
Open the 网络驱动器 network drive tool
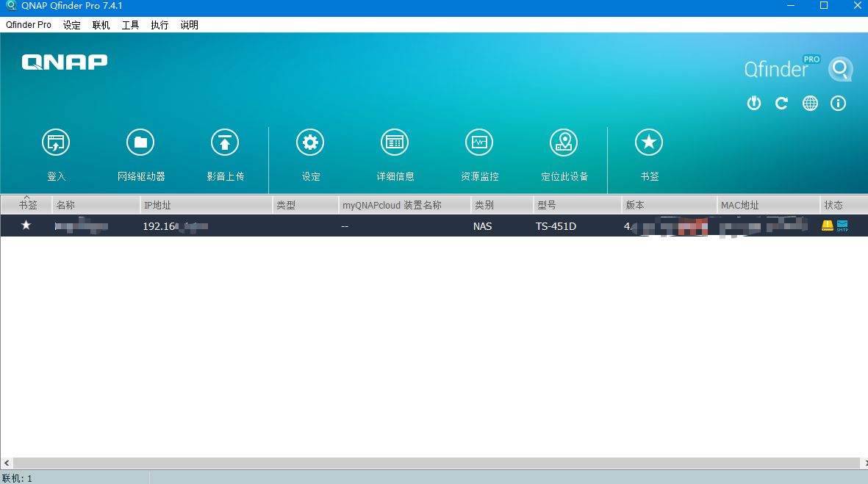click(140, 142)
